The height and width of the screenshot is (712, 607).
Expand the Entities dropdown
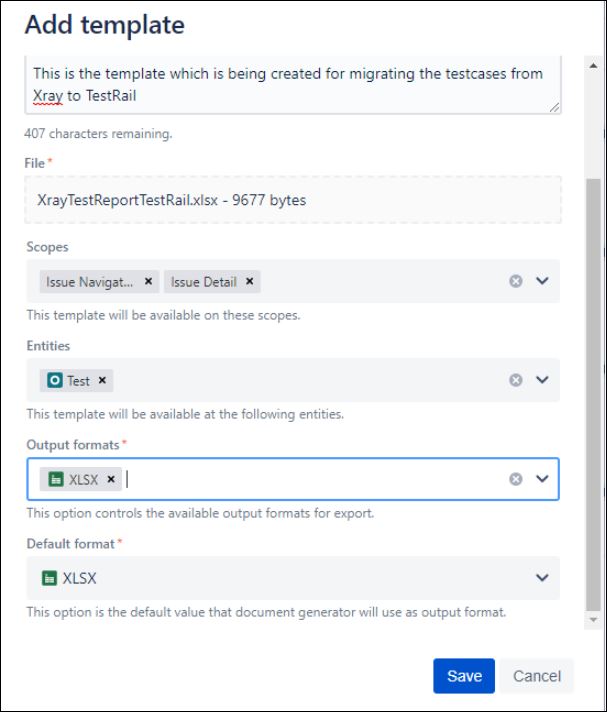[x=542, y=380]
